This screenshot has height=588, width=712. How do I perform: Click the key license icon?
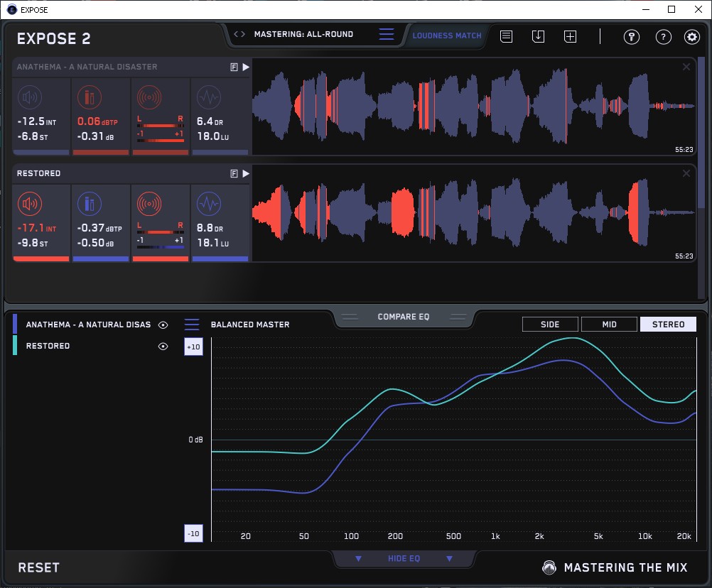(x=631, y=37)
